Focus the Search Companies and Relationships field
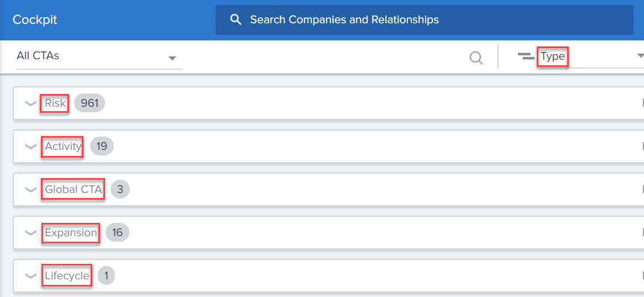The image size is (644, 297). pos(425,20)
